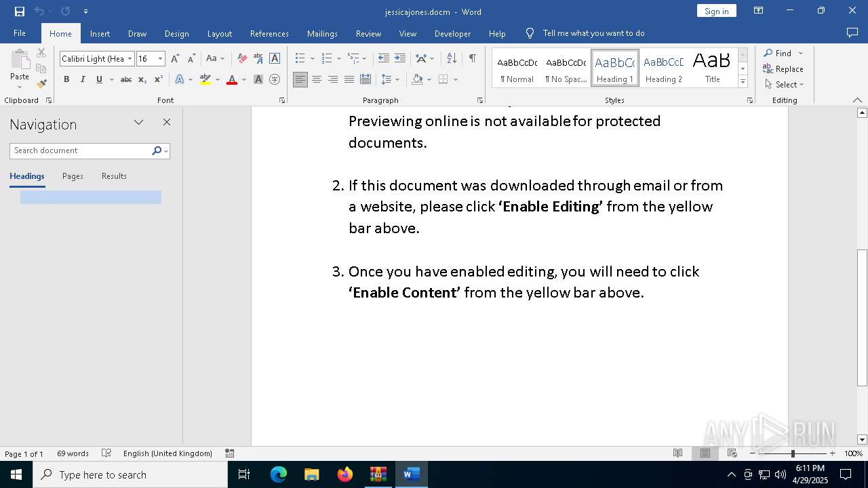Click the Paste clipboard icon
The width and height of the screenshot is (868, 488).
click(x=20, y=60)
